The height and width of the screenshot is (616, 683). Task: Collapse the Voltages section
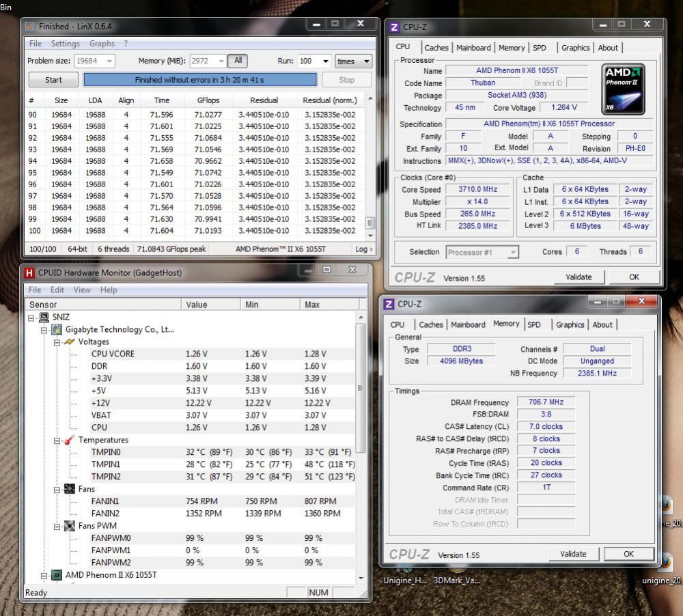(x=57, y=342)
